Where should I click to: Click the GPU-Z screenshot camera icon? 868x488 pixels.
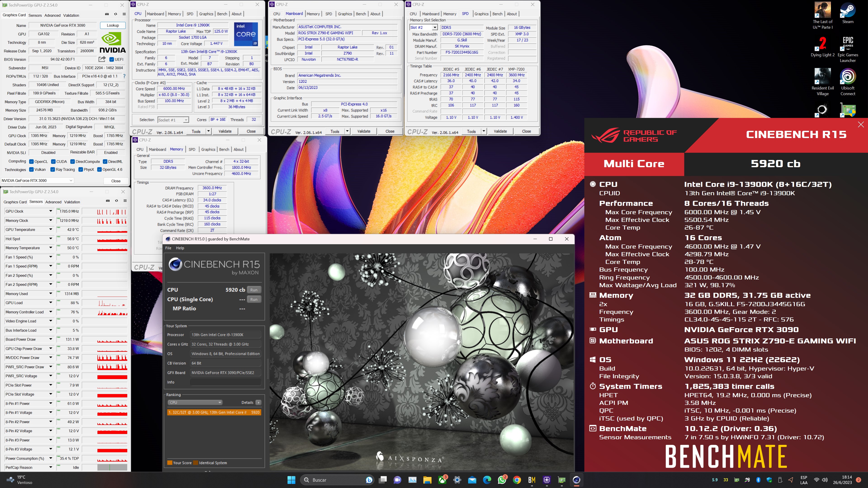(107, 14)
